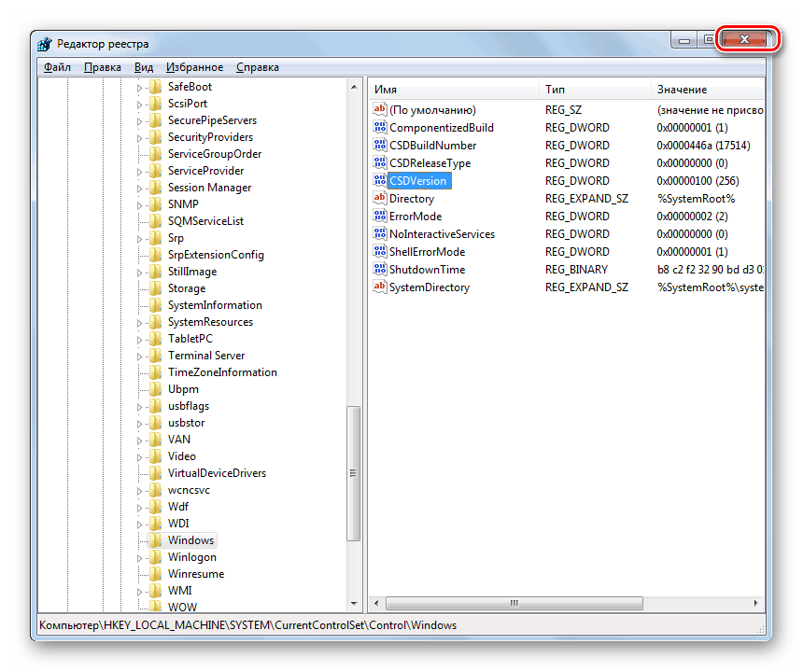
Task: Expand the Winlogon key
Action: coord(139,558)
